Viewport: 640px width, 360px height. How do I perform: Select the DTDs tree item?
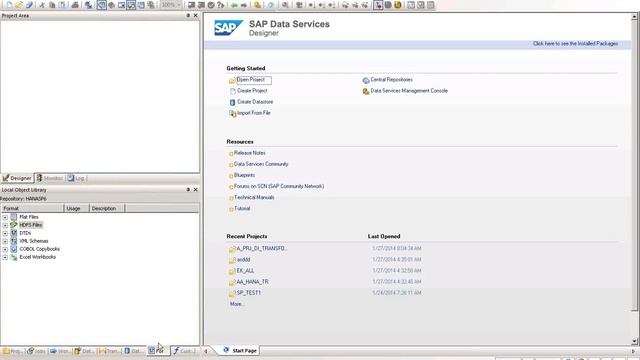click(25, 233)
